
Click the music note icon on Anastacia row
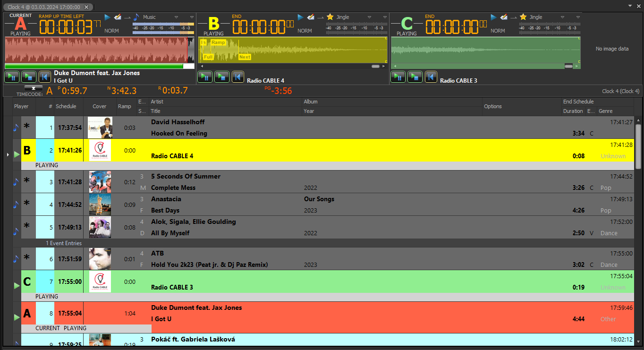click(16, 204)
